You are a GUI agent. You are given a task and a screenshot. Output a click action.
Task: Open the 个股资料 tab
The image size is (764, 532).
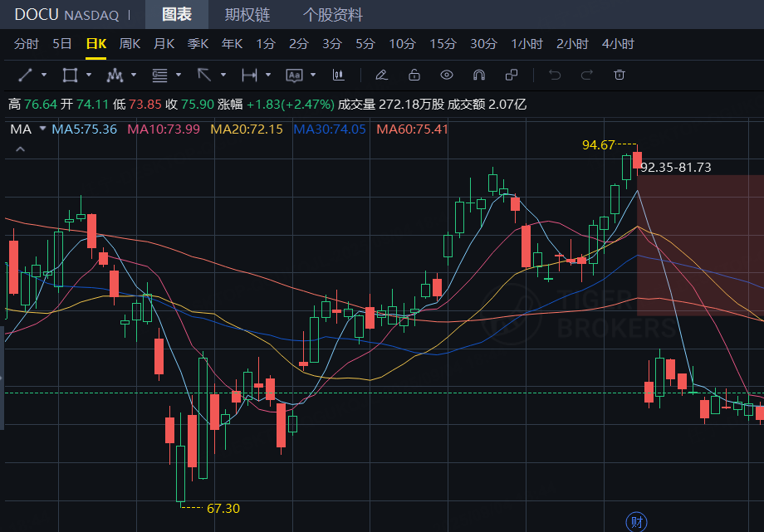tap(332, 15)
